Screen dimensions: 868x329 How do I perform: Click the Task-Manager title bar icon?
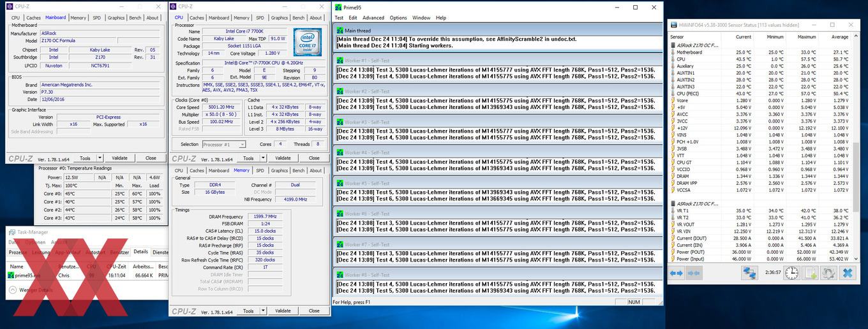click(11, 232)
